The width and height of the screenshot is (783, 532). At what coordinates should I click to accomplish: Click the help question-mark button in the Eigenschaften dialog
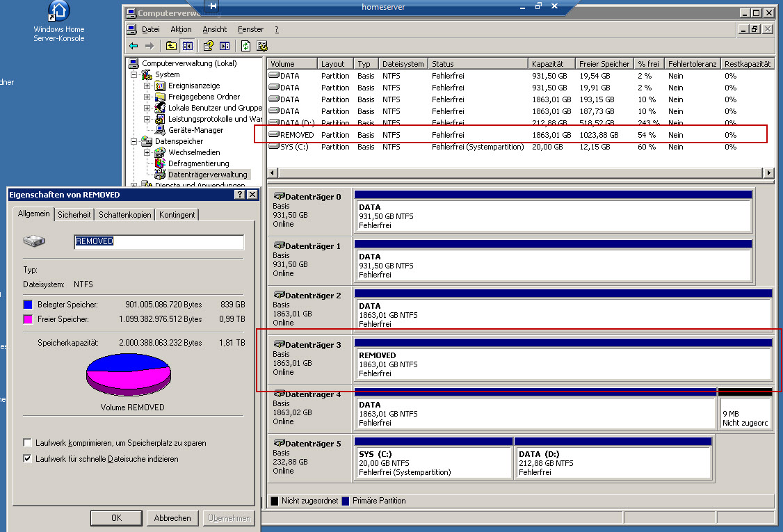[240, 194]
